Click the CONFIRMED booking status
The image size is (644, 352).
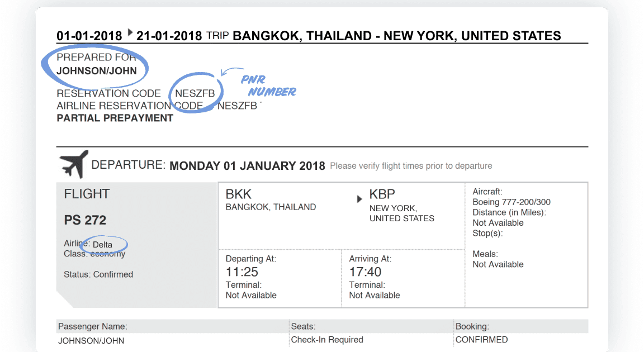tap(481, 340)
